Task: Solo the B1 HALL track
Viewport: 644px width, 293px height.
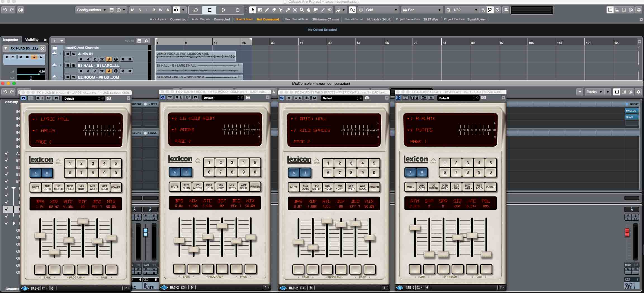Action: (x=74, y=65)
